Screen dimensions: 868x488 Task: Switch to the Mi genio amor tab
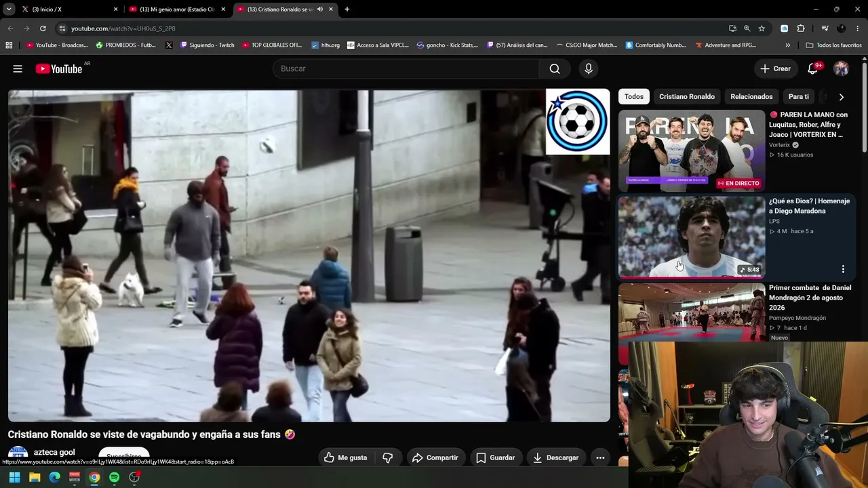[x=177, y=9]
